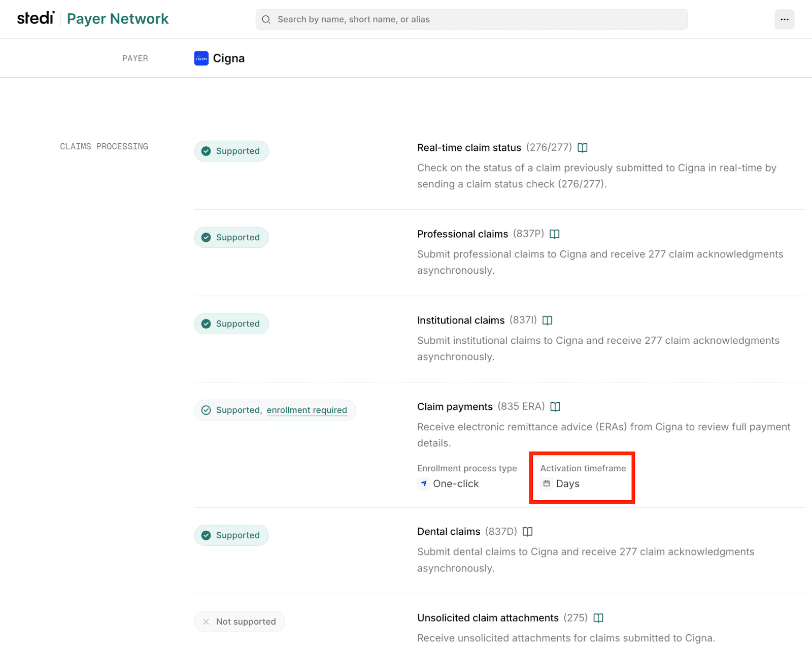Viewport: 812px width, 645px height.
Task: Open the three-dot more options menu
Action: tap(785, 19)
